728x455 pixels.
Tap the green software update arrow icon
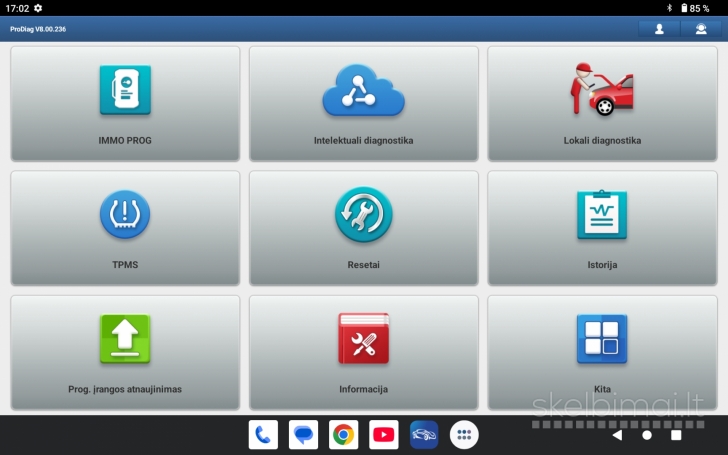[x=125, y=339]
